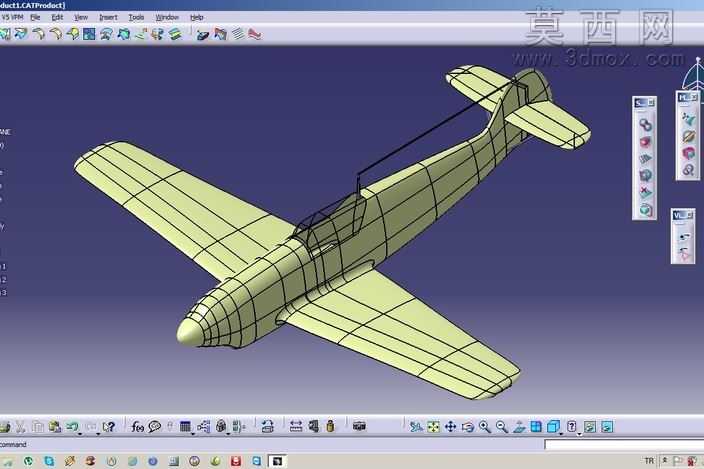Select the Rotate view tool

tap(468, 426)
